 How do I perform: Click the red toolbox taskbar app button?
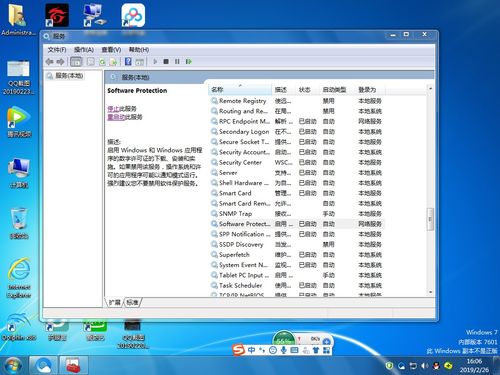(x=74, y=365)
